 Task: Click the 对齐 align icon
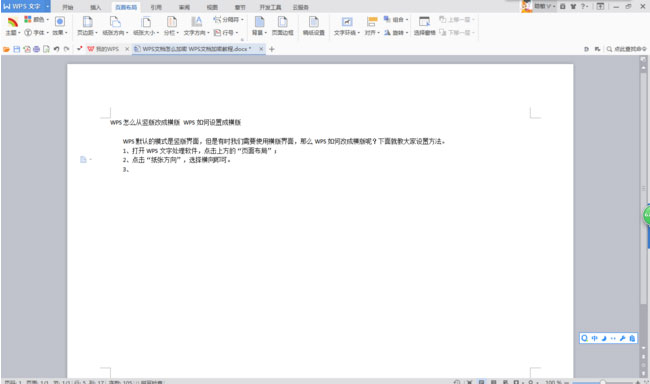pyautogui.click(x=372, y=22)
